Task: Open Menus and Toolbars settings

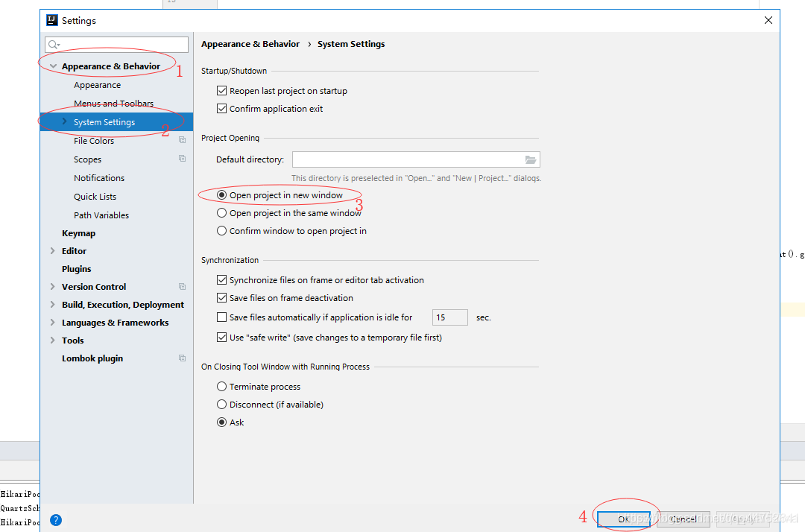Action: (x=113, y=104)
